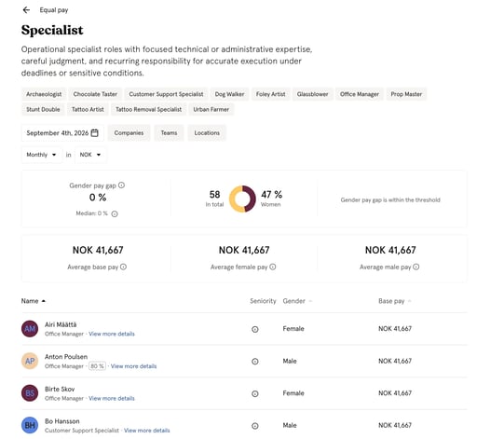Click the Locations filter button
This screenshot has height=439, width=504.
[207, 133]
